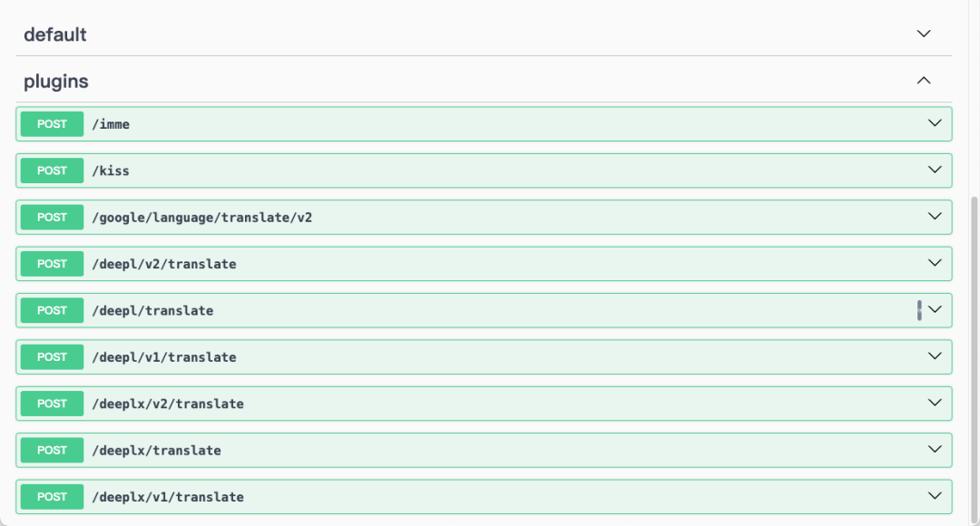Click the default section heading
The width and height of the screenshot is (980, 526).
tap(55, 34)
